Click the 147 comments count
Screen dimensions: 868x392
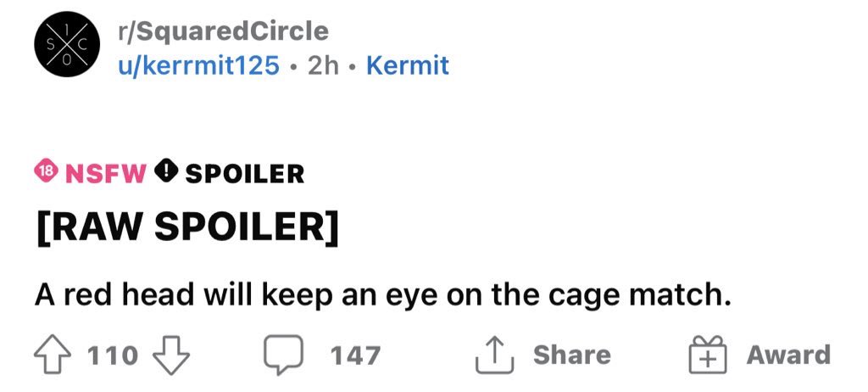click(x=355, y=355)
